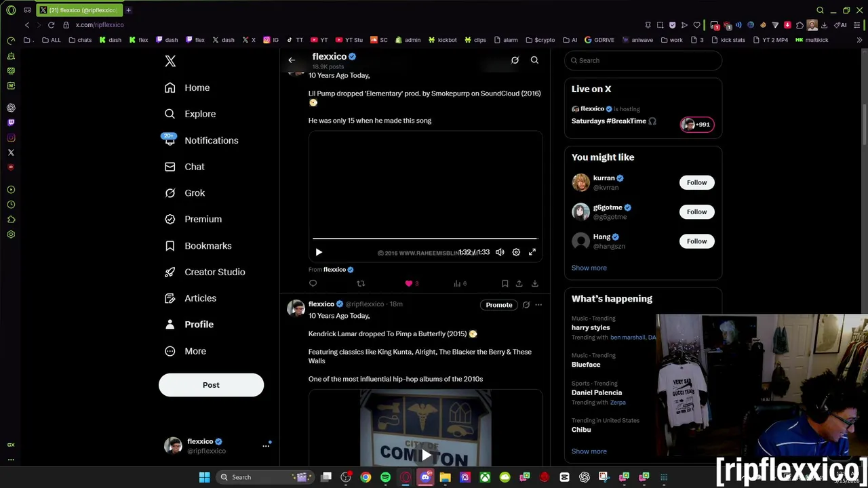Share the Lil Pump post
Viewport: 868px width, 488px height.
[x=519, y=283]
